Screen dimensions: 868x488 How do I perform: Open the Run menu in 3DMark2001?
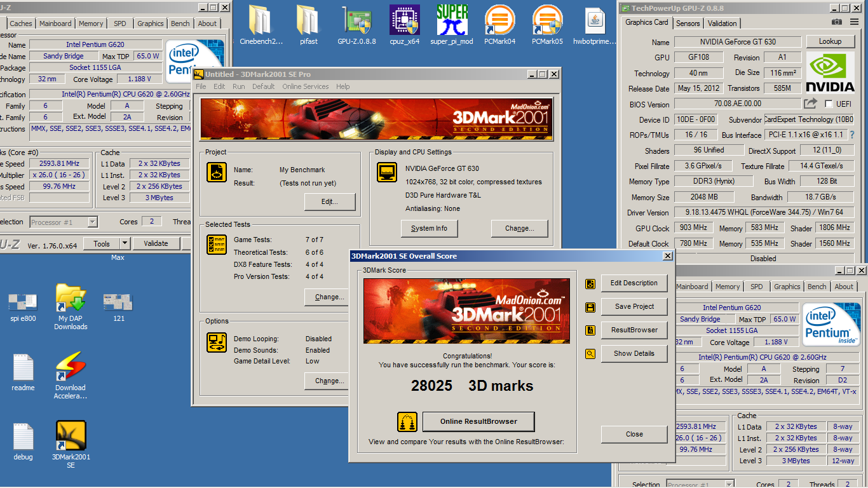[x=238, y=86]
